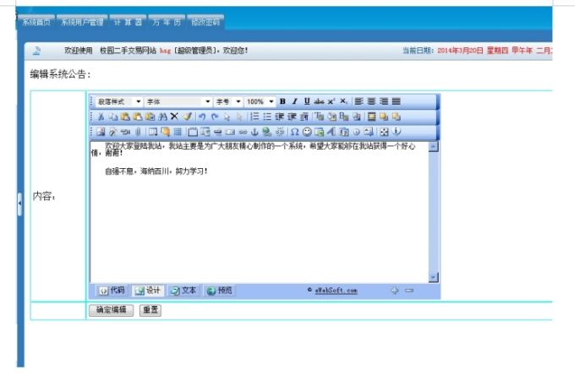585x392 pixels.
Task: Open the 字号 font size dropdown
Action: (x=228, y=101)
